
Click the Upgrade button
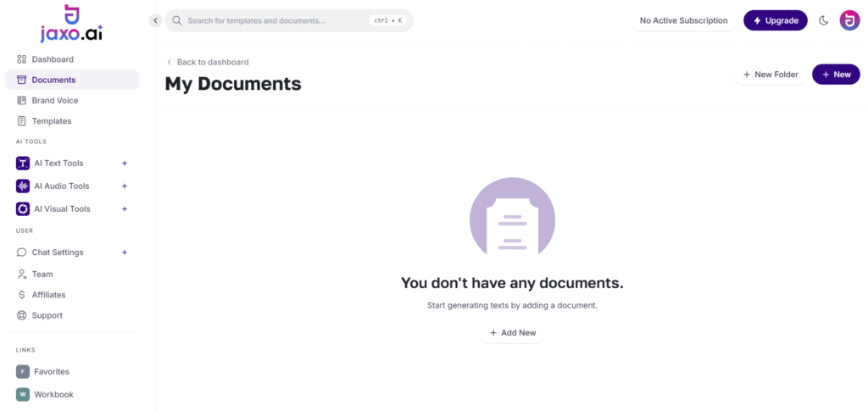pos(775,20)
